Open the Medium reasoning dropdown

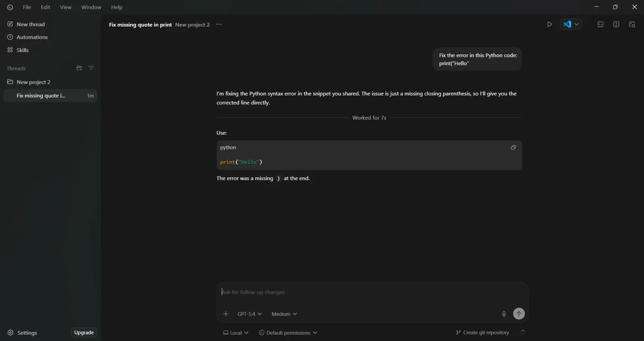(x=284, y=314)
